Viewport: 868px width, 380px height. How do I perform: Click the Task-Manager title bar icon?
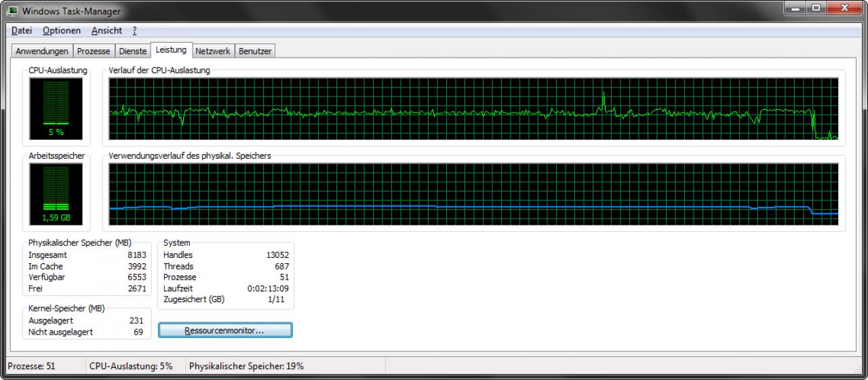click(13, 12)
